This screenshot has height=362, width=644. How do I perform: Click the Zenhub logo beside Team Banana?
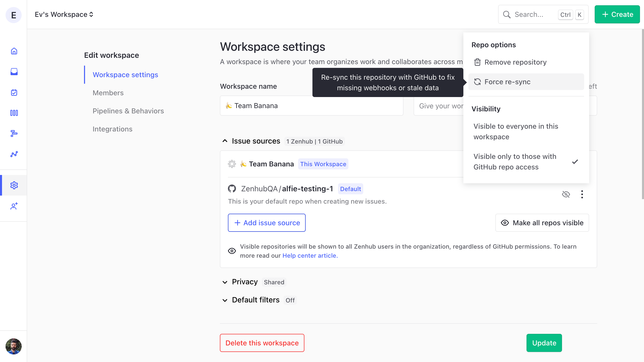point(232,164)
